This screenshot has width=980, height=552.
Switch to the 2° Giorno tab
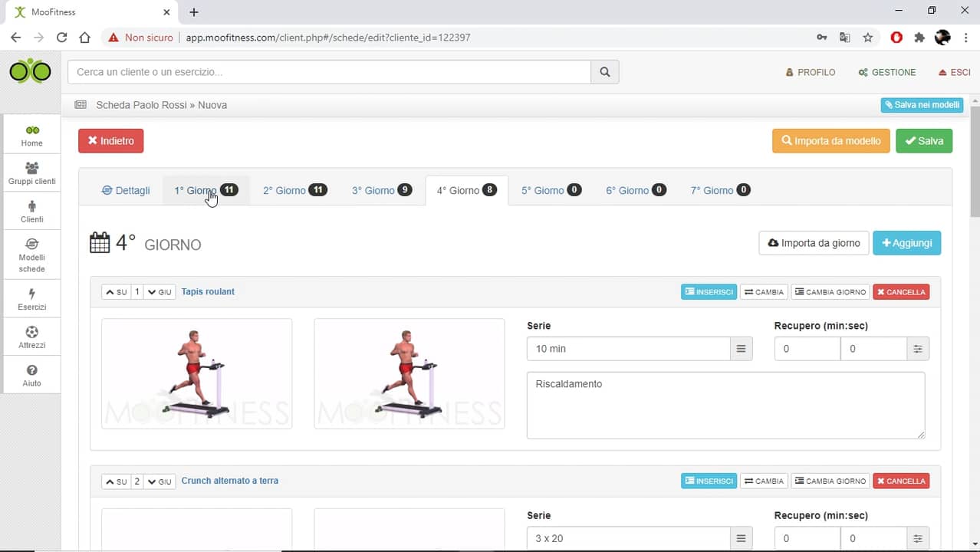tap(295, 190)
